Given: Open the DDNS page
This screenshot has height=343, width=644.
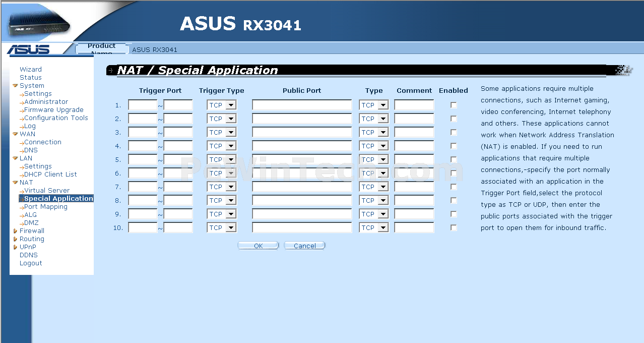Looking at the screenshot, I should click(x=29, y=255).
